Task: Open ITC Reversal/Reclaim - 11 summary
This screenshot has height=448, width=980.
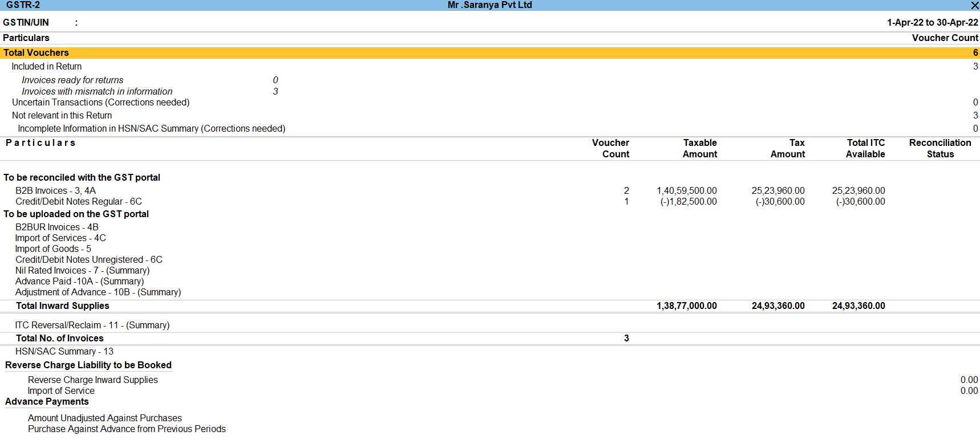Action: pos(92,325)
